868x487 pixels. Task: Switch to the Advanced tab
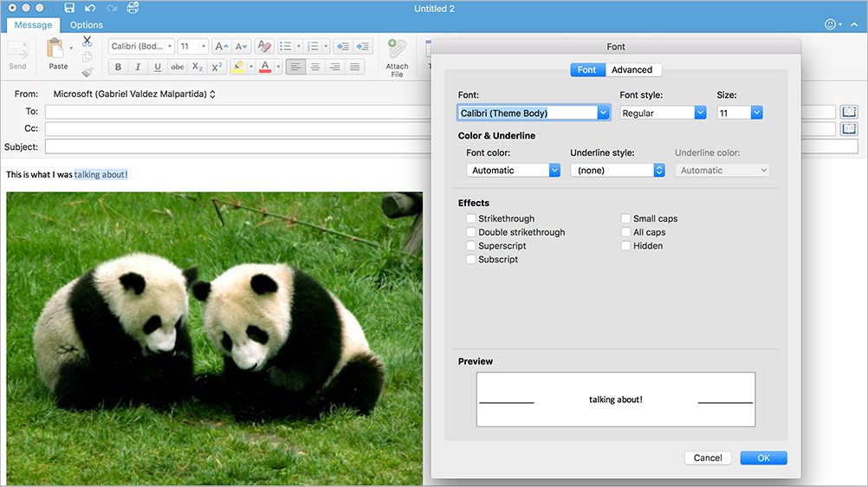tap(632, 70)
